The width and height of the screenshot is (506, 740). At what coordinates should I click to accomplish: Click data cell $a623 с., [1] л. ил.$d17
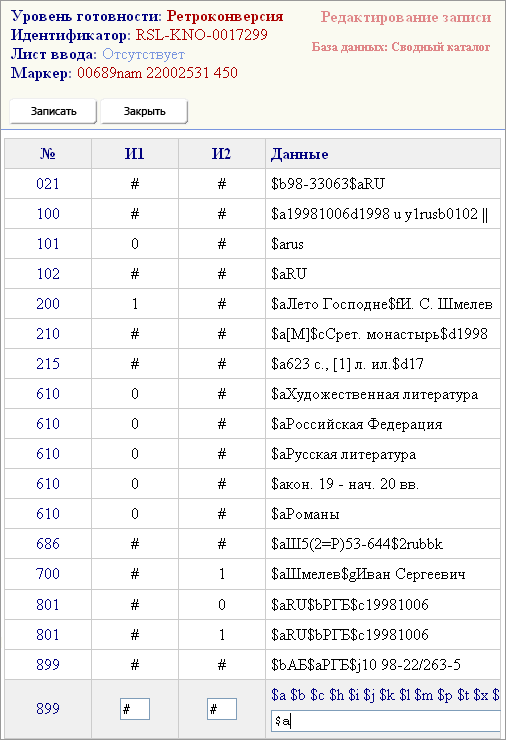(383, 363)
